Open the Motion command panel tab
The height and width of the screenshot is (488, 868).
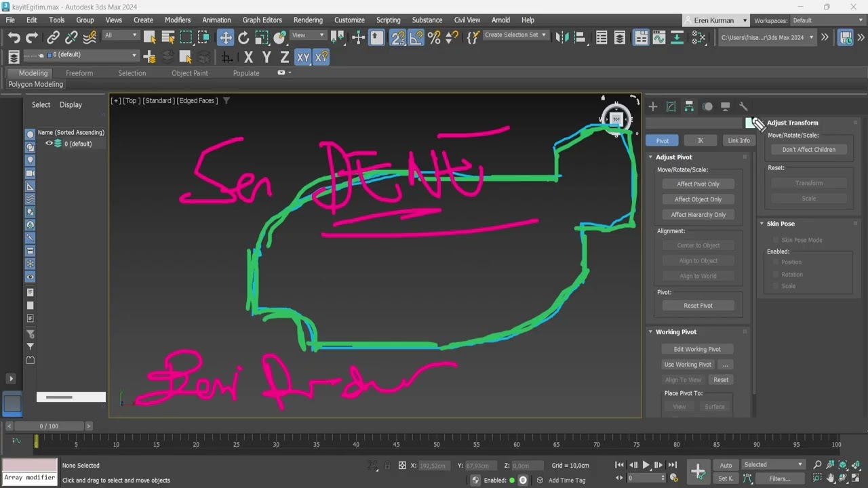click(707, 106)
